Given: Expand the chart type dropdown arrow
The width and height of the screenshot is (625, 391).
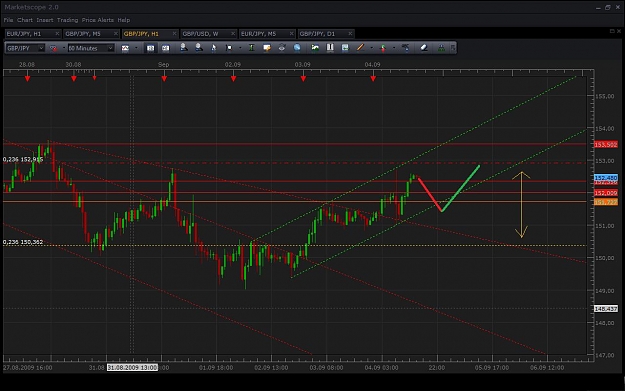Looking at the screenshot, I should (136, 48).
